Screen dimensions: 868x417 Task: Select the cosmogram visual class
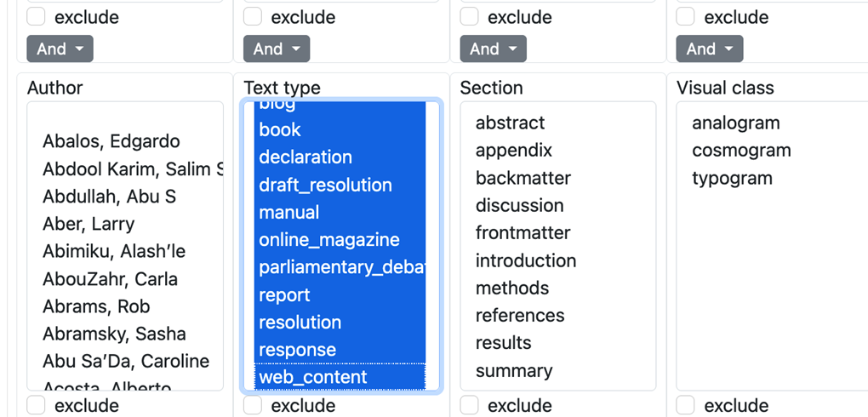[741, 151]
